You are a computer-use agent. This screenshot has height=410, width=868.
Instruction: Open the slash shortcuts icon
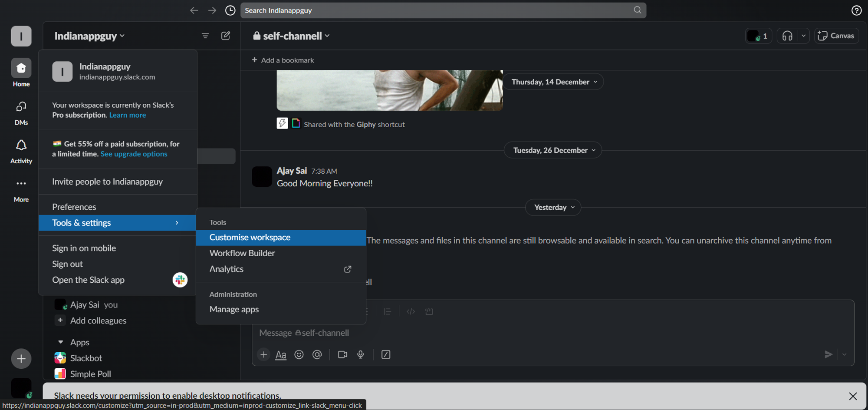tap(386, 354)
